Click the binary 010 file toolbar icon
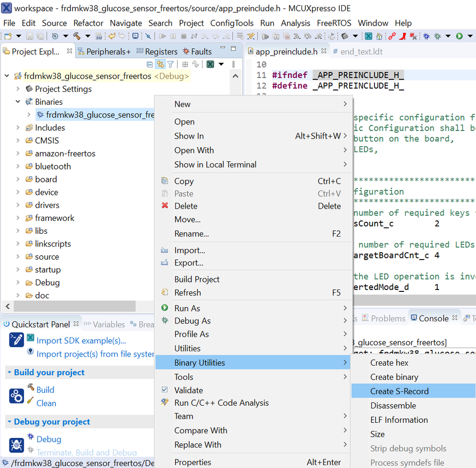This screenshot has height=468, width=476. (x=99, y=36)
